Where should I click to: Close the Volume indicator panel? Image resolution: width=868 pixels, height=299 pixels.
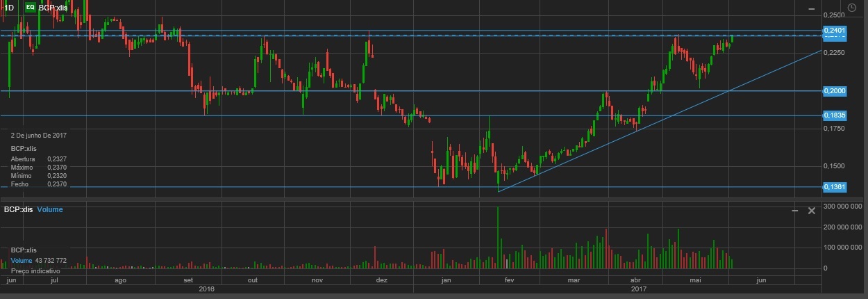pyautogui.click(x=811, y=211)
